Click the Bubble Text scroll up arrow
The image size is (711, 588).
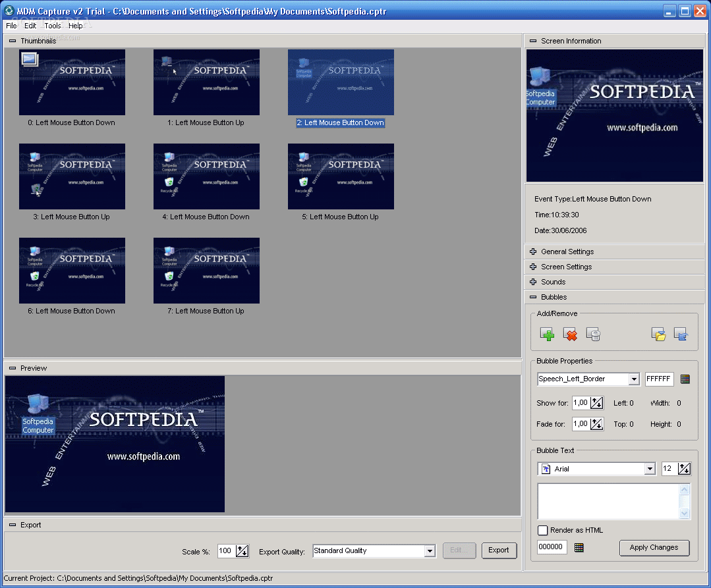click(x=685, y=490)
